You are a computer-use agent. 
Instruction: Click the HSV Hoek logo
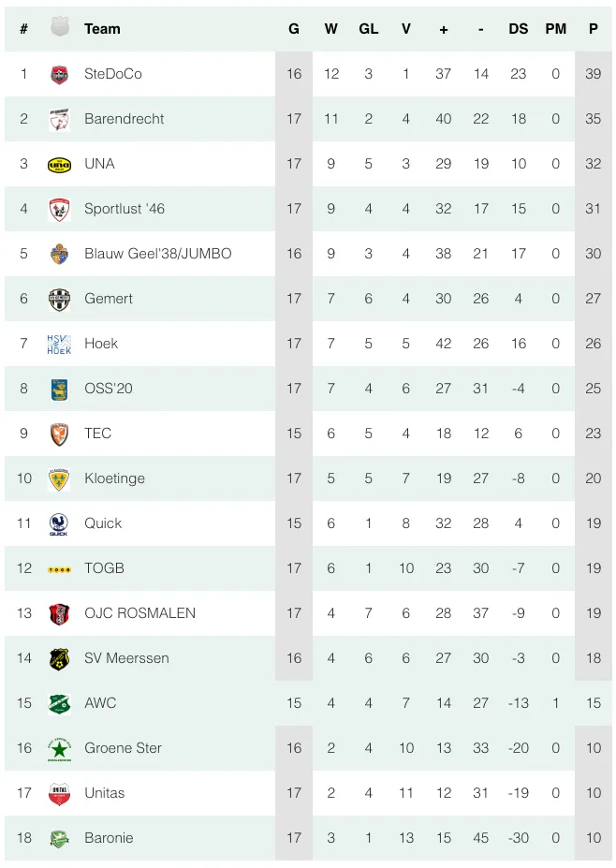[x=59, y=344]
